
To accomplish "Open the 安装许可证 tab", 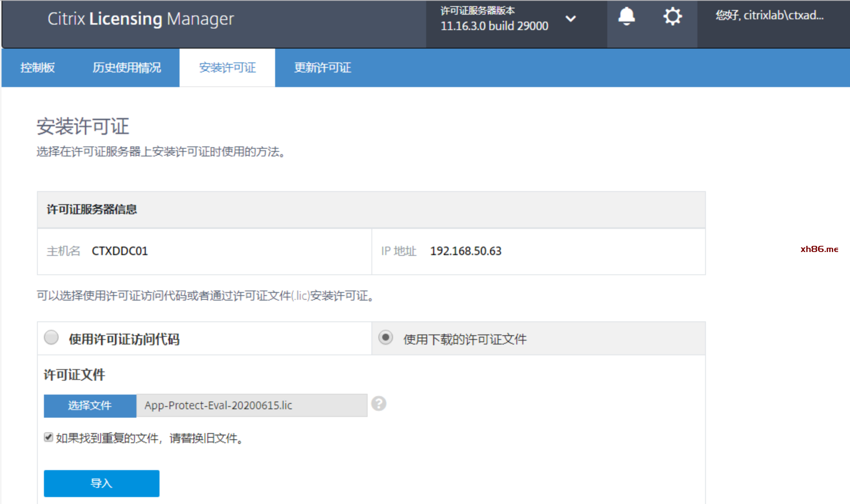I will point(227,67).
